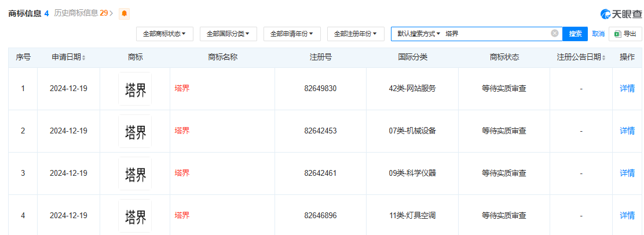Expand the 全部注册年份 filter
Viewport: 644px width, 235px height.
[x=356, y=34]
